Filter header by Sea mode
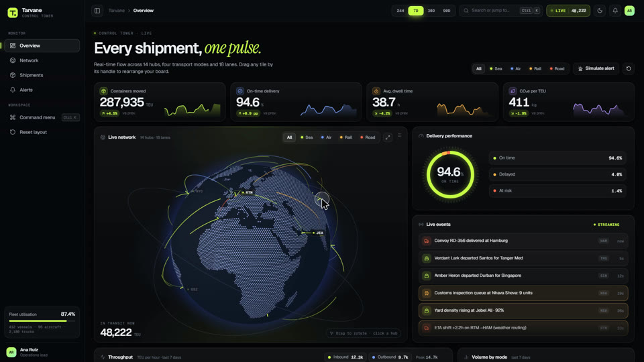This screenshot has width=644, height=362. 496,68
